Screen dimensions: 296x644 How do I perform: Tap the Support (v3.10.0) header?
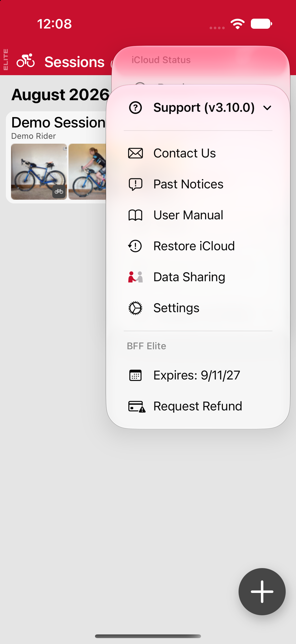198,108
